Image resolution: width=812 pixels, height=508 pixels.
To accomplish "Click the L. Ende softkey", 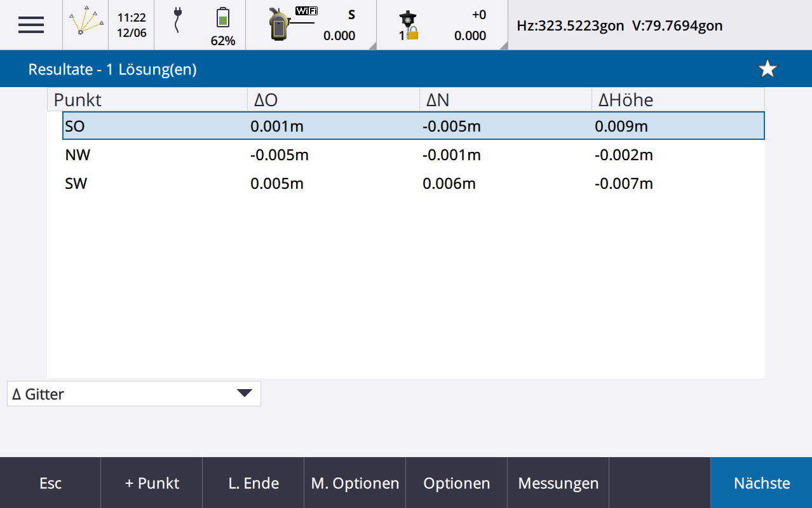I will pos(254,483).
